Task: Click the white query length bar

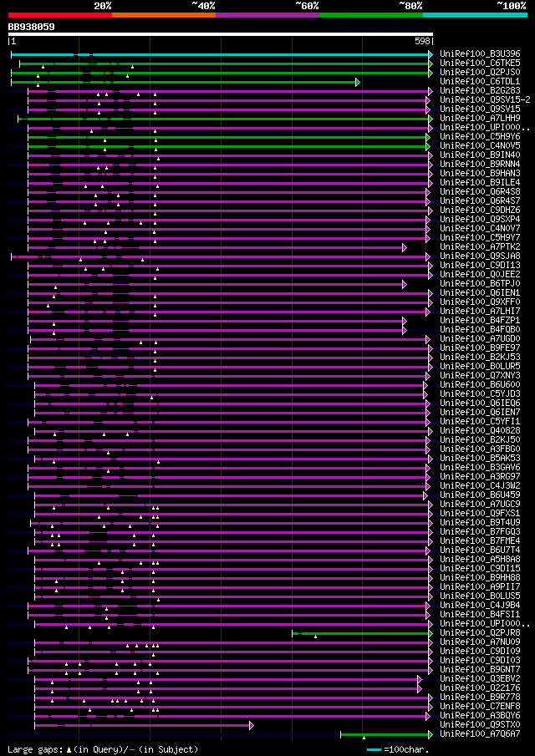Action: click(x=221, y=34)
